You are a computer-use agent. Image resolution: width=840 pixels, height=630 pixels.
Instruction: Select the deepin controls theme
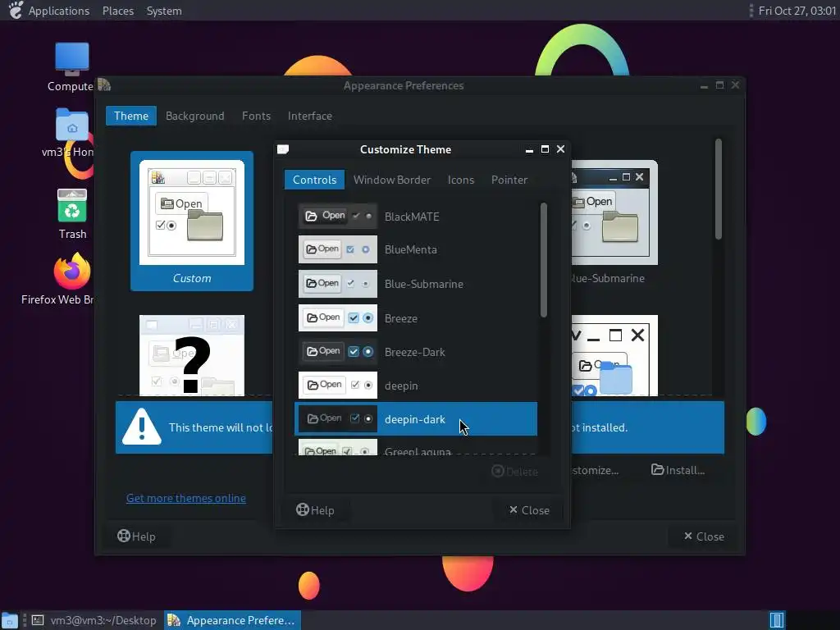(x=416, y=386)
